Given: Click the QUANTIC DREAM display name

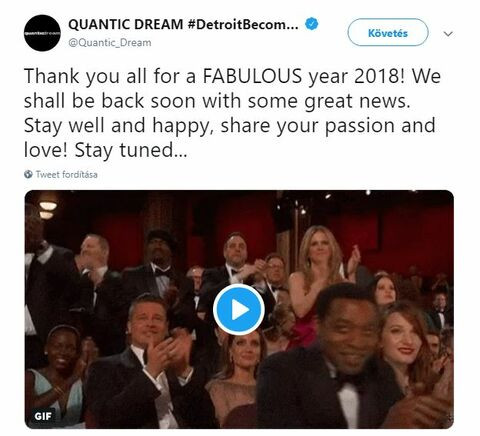Looking at the screenshot, I should point(126,24).
